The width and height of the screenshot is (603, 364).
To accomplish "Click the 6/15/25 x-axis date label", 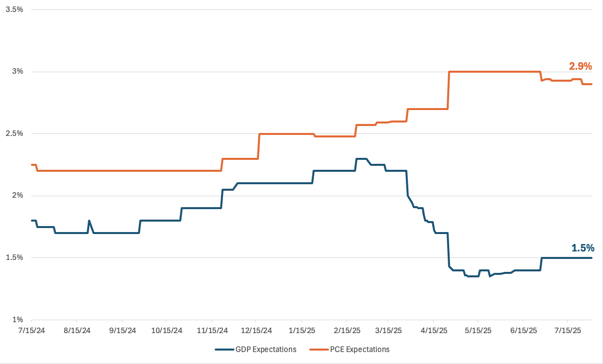I will click(523, 330).
